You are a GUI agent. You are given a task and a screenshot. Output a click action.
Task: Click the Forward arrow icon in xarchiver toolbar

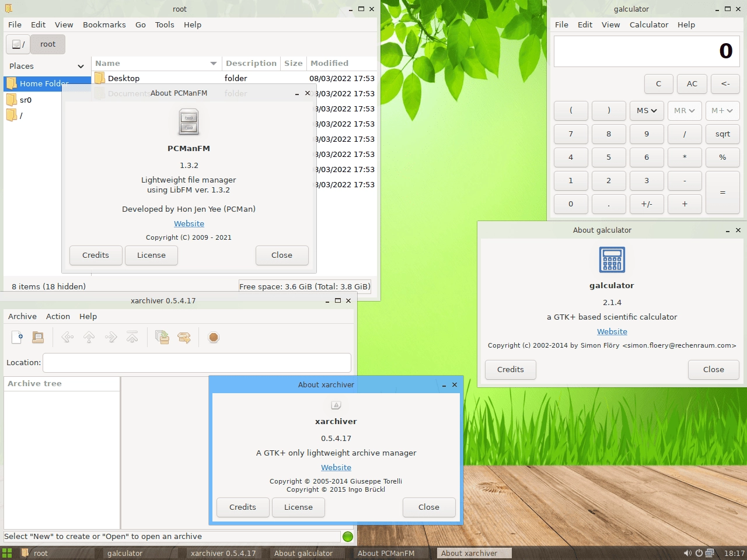tap(111, 337)
